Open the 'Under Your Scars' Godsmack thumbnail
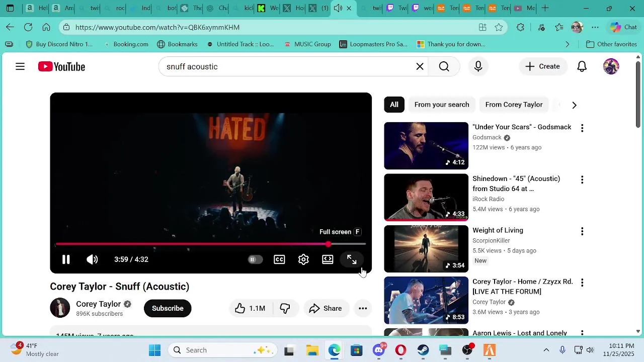Viewport: 644px width, 362px height. pos(426,146)
